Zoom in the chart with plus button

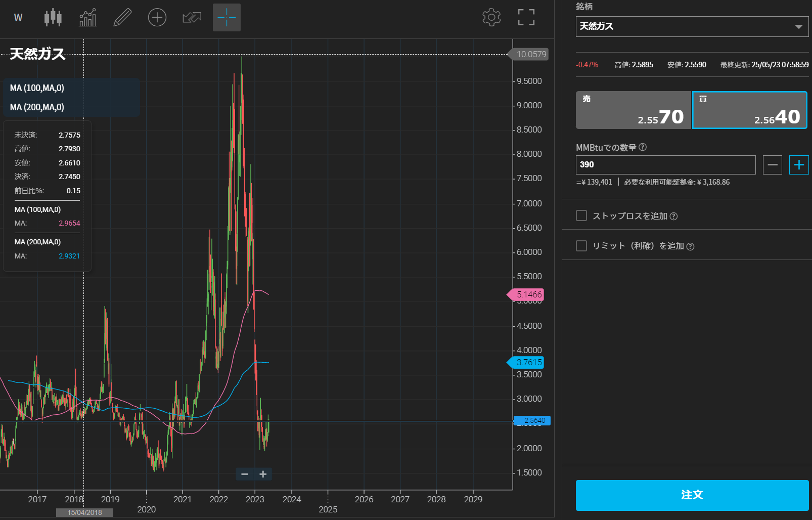point(263,474)
